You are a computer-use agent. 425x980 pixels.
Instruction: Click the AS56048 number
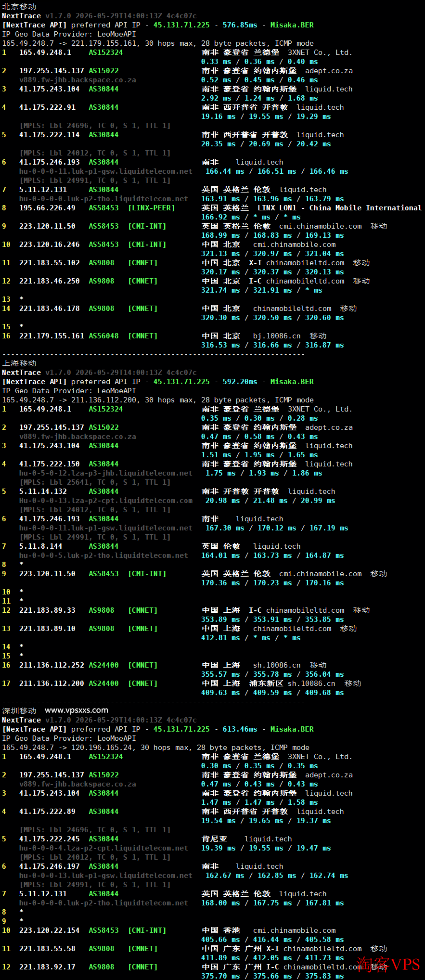click(x=103, y=336)
